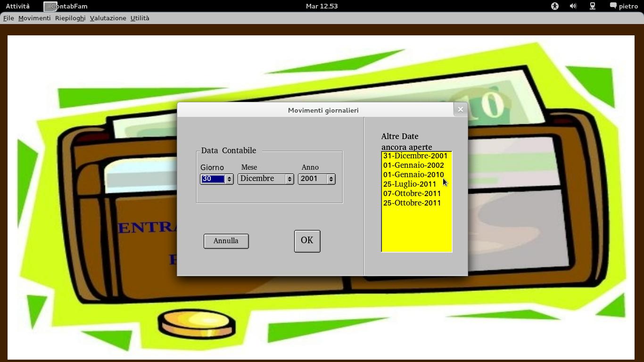Screen dimensions: 644x362
Task: Open the Valutazione menu
Action: pos(108,18)
